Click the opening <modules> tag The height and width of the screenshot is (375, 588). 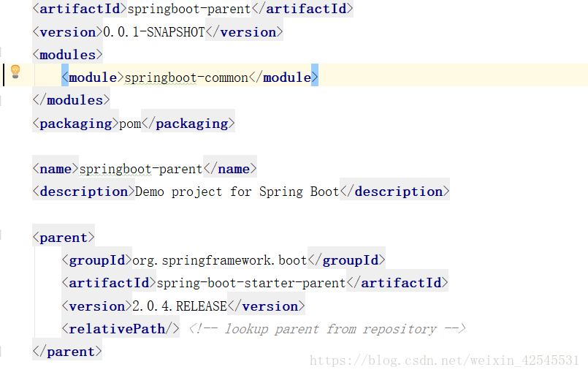pos(67,55)
